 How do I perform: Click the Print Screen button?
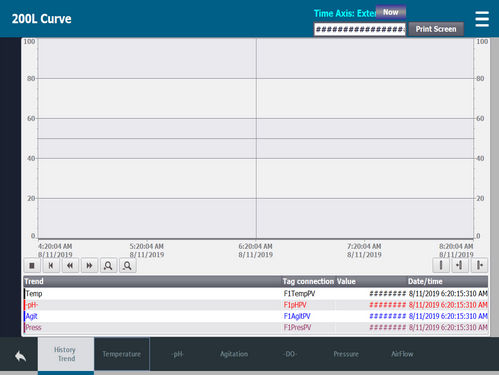point(436,29)
